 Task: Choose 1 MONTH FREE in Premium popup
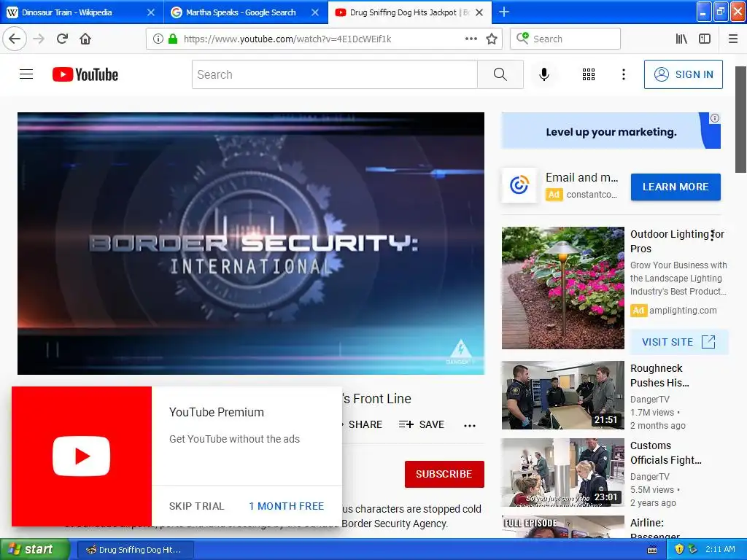(286, 506)
